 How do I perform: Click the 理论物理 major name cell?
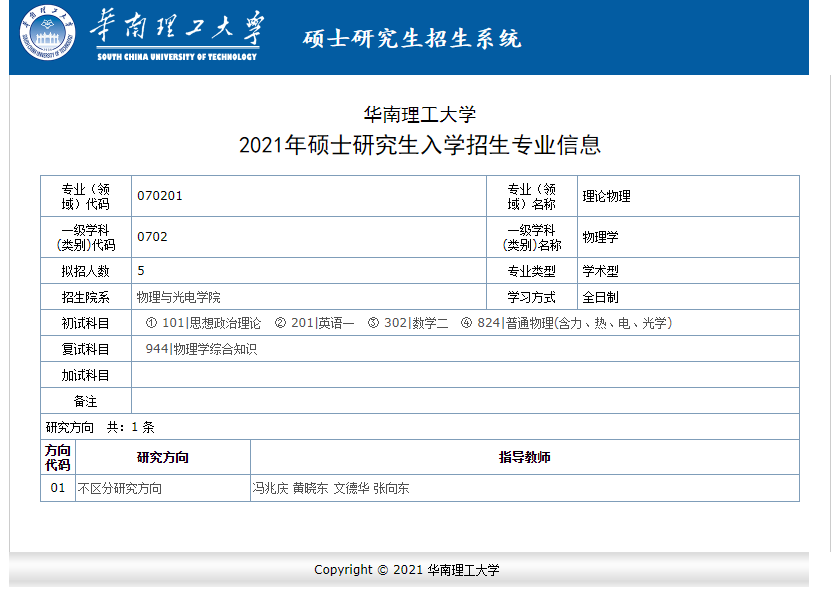tap(688, 196)
